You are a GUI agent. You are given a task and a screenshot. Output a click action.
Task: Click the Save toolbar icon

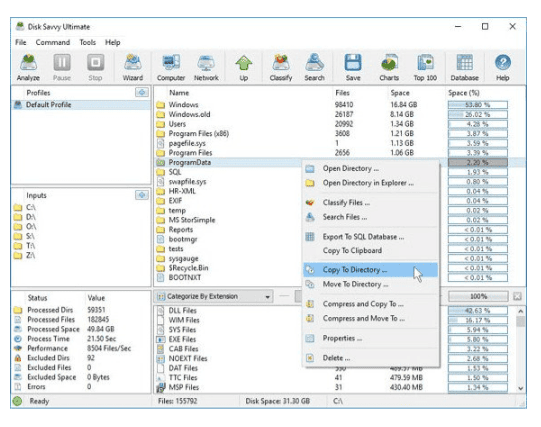[353, 68]
